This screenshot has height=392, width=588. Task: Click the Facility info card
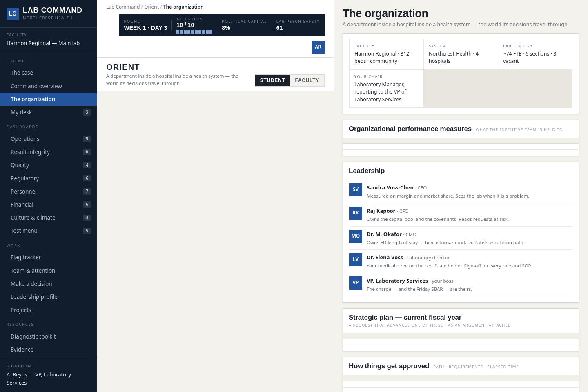[386, 54]
